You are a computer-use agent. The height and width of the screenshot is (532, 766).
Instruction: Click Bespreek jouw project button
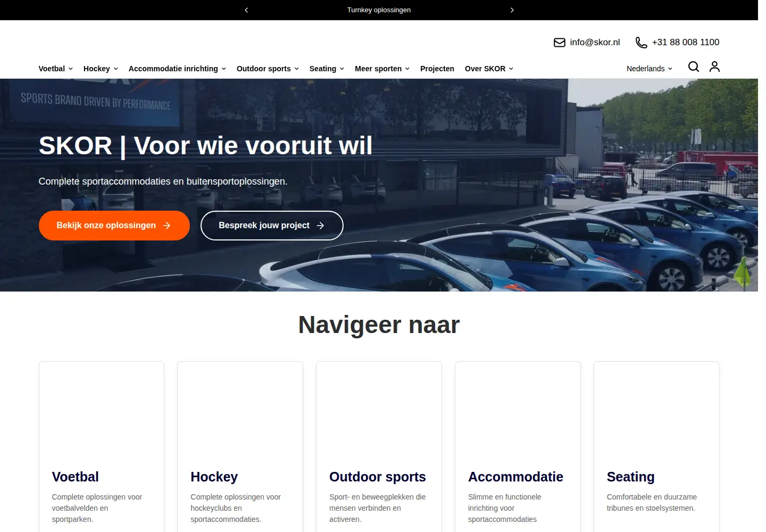coord(272,226)
